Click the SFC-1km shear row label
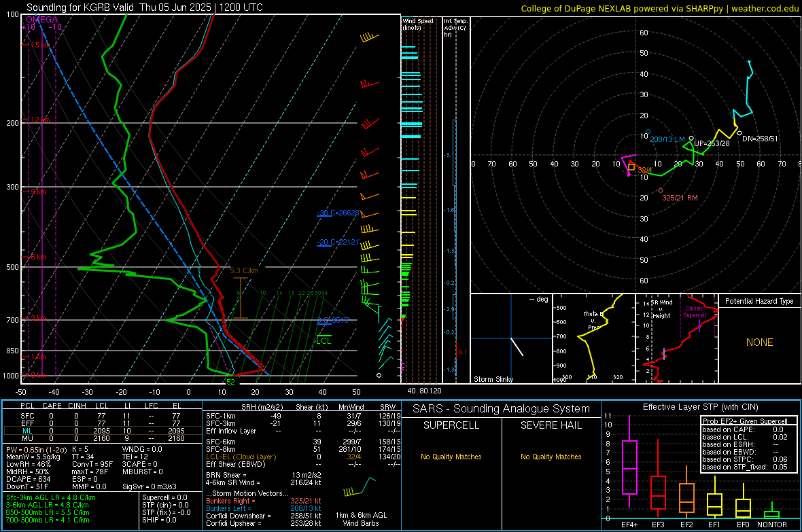This screenshot has height=532, width=802. coord(220,416)
